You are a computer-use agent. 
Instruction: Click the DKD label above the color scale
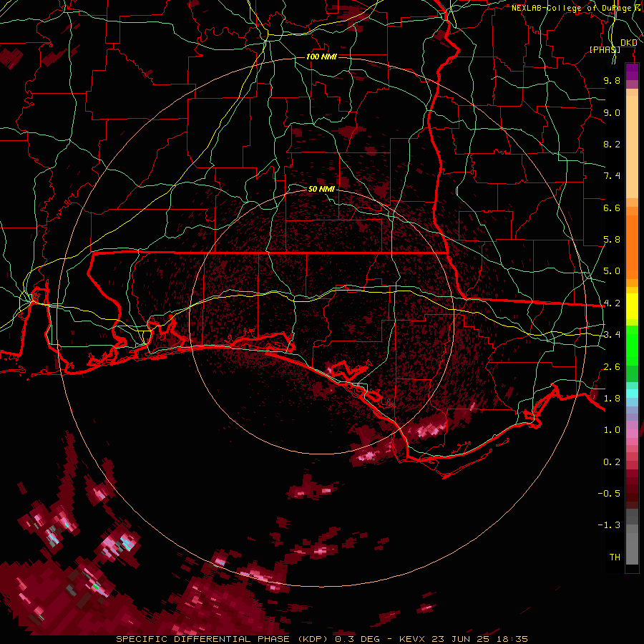(x=628, y=43)
